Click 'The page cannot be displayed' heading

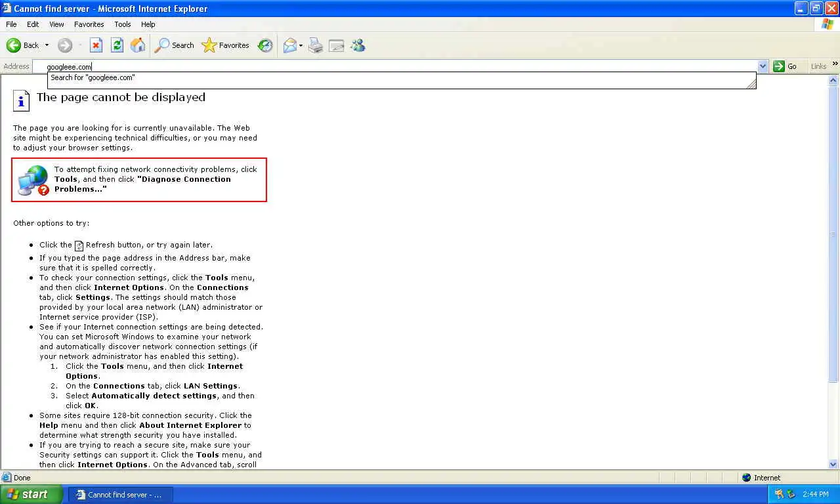121,97
